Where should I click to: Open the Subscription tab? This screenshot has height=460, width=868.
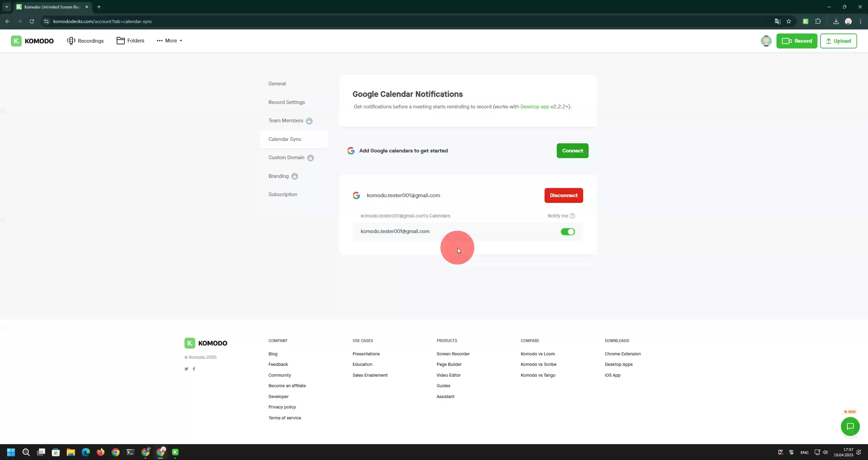point(283,194)
